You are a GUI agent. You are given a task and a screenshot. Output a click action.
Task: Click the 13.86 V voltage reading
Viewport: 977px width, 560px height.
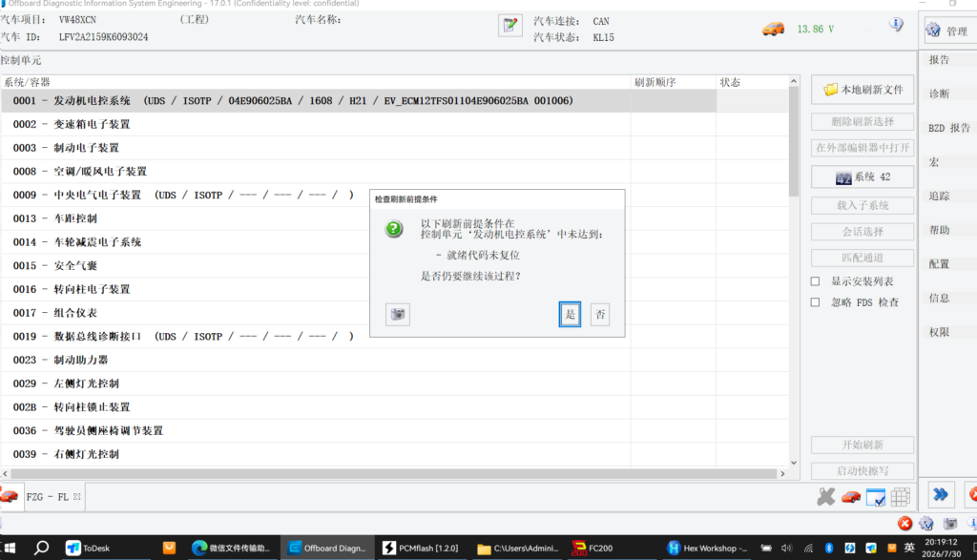[815, 30]
